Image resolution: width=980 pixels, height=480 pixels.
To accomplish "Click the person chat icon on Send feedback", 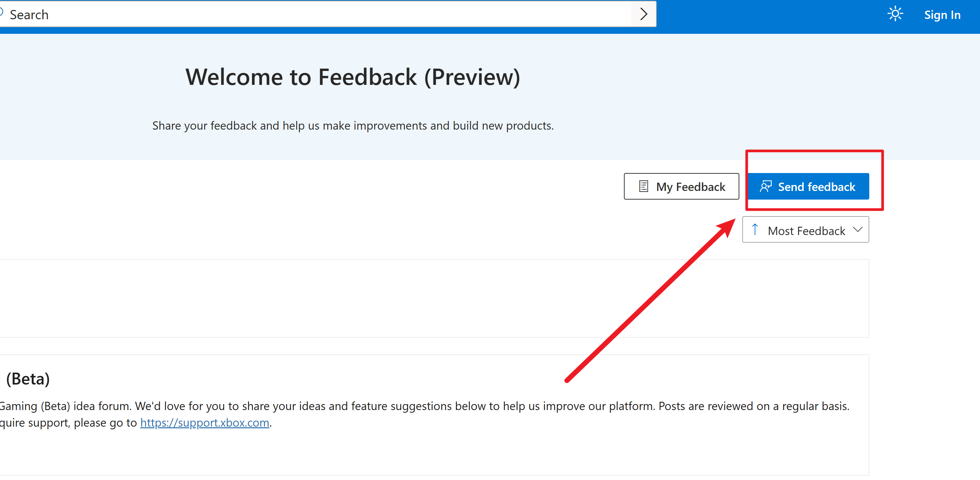I will (x=766, y=186).
